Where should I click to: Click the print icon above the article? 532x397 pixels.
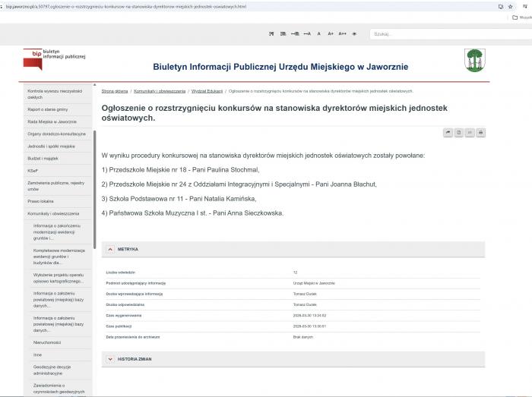pos(480,133)
